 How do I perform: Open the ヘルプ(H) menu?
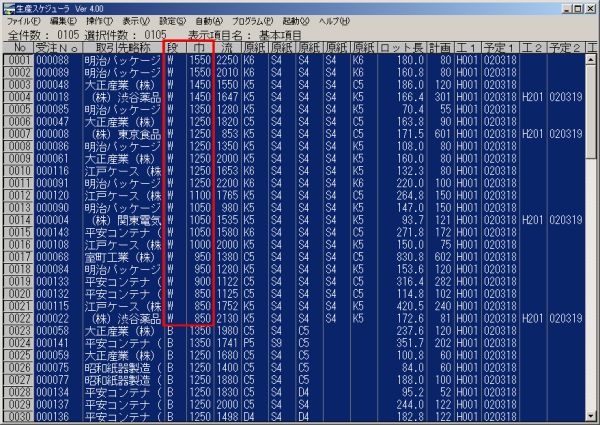tap(334, 21)
